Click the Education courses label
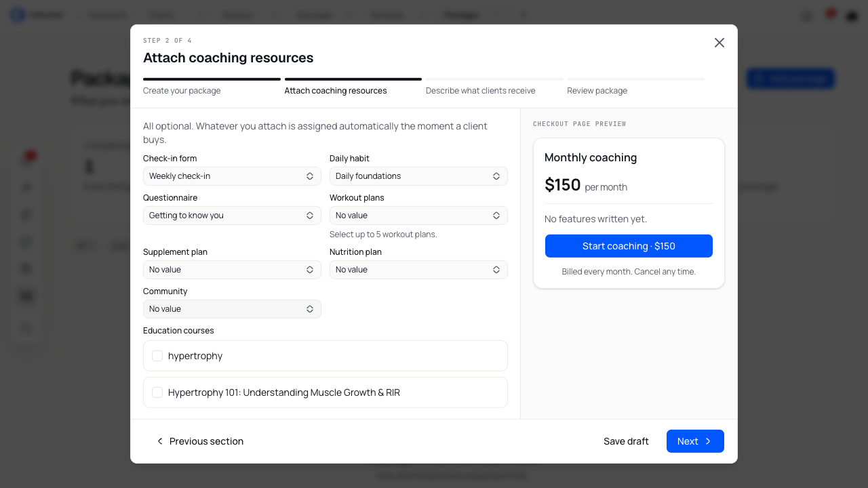The height and width of the screenshot is (488, 868). (178, 331)
